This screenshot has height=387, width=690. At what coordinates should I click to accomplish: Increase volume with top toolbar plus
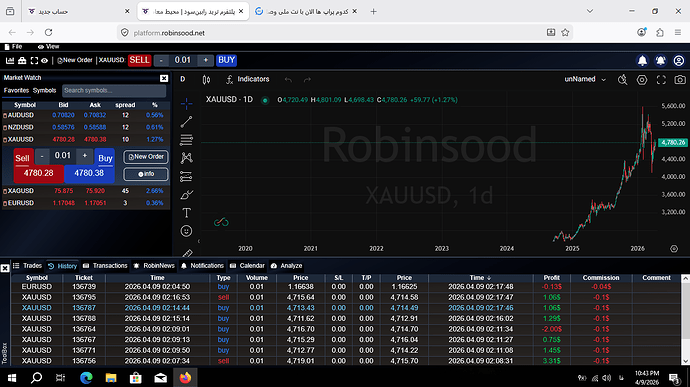pyautogui.click(x=206, y=60)
